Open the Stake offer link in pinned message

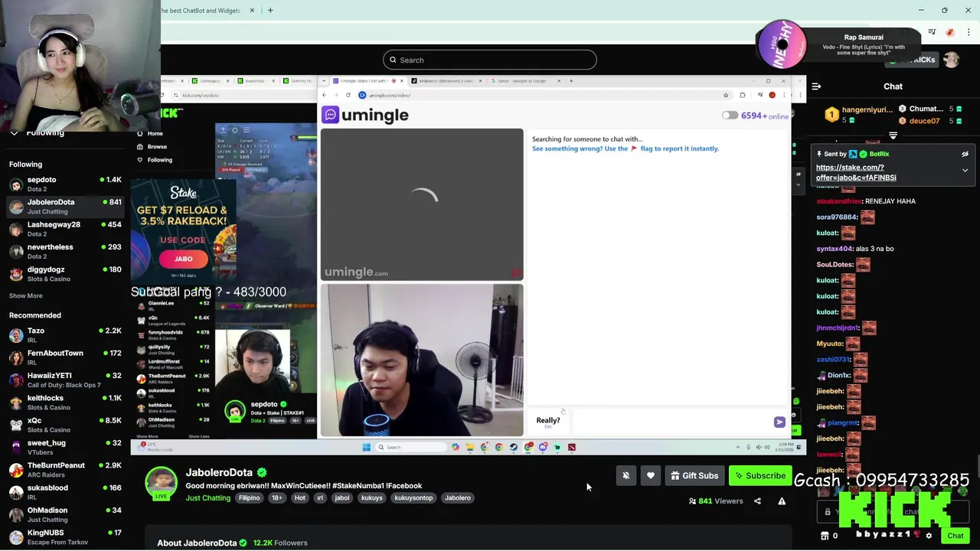click(x=856, y=172)
